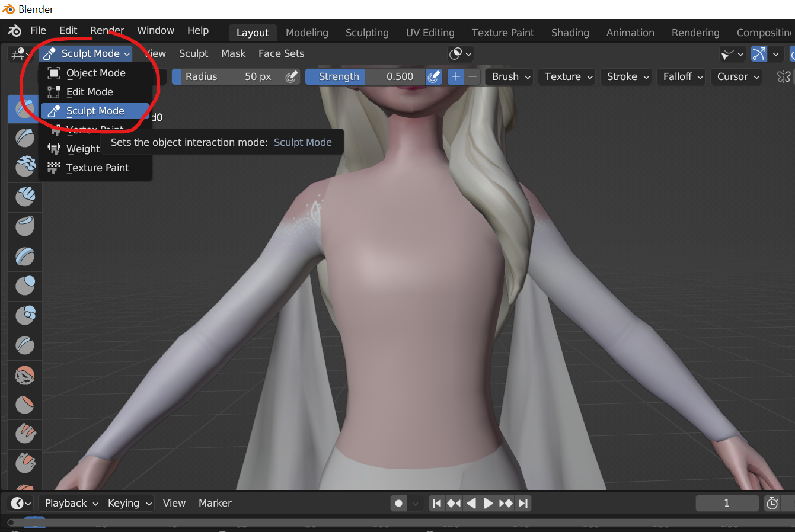795x532 pixels.
Task: Click the brush Strength slider
Action: tap(365, 76)
